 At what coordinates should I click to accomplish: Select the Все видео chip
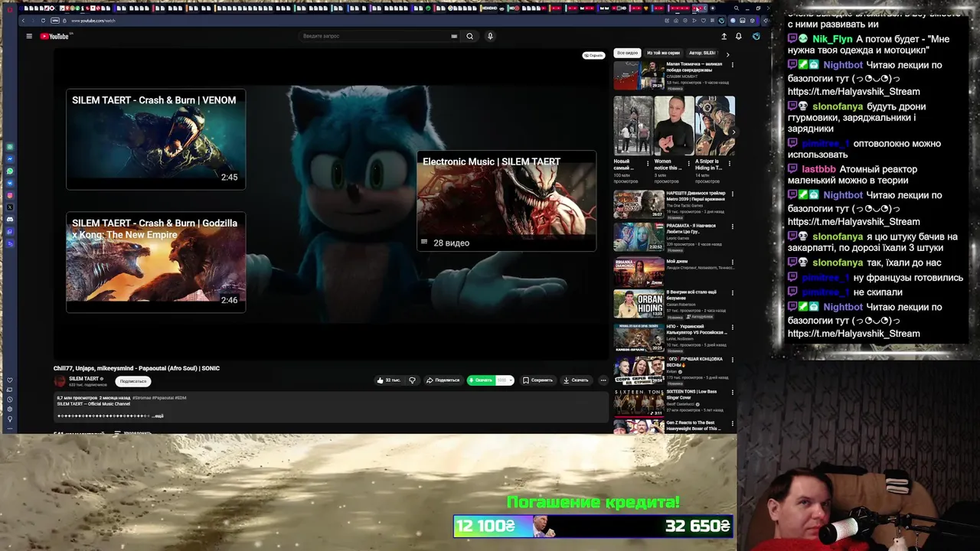[x=627, y=53]
